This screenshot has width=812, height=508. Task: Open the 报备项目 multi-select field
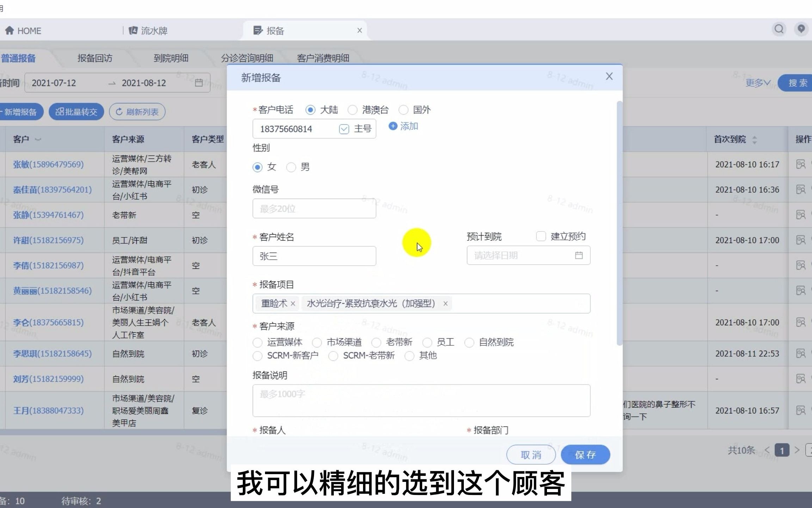421,303
